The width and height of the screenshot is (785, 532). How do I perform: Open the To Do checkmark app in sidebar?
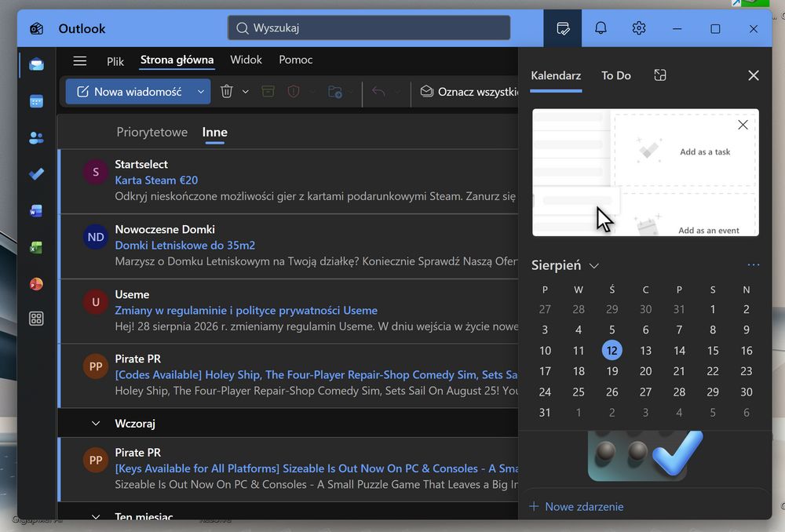[36, 173]
